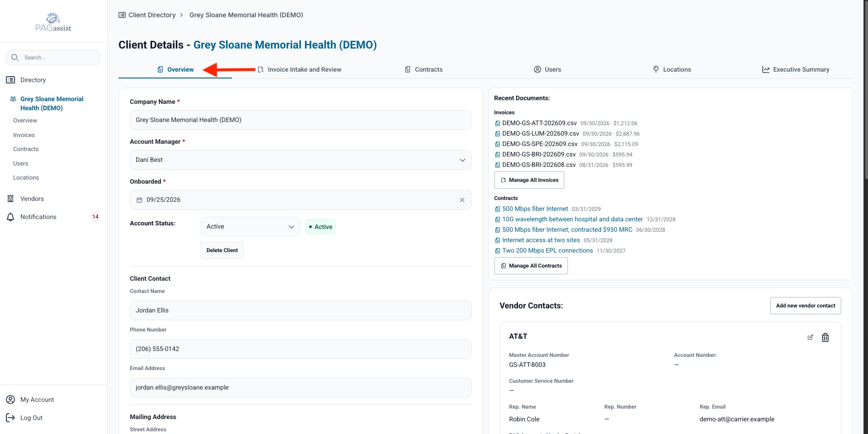The height and width of the screenshot is (434, 868).
Task: Click the sidebar Search box
Action: [x=53, y=58]
